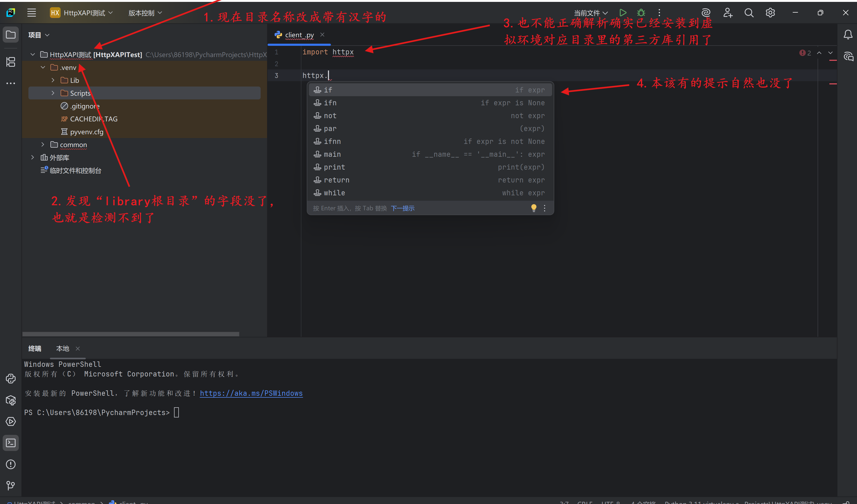Image resolution: width=857 pixels, height=504 pixels.
Task: Open the Problems tool window
Action: pyautogui.click(x=10, y=464)
